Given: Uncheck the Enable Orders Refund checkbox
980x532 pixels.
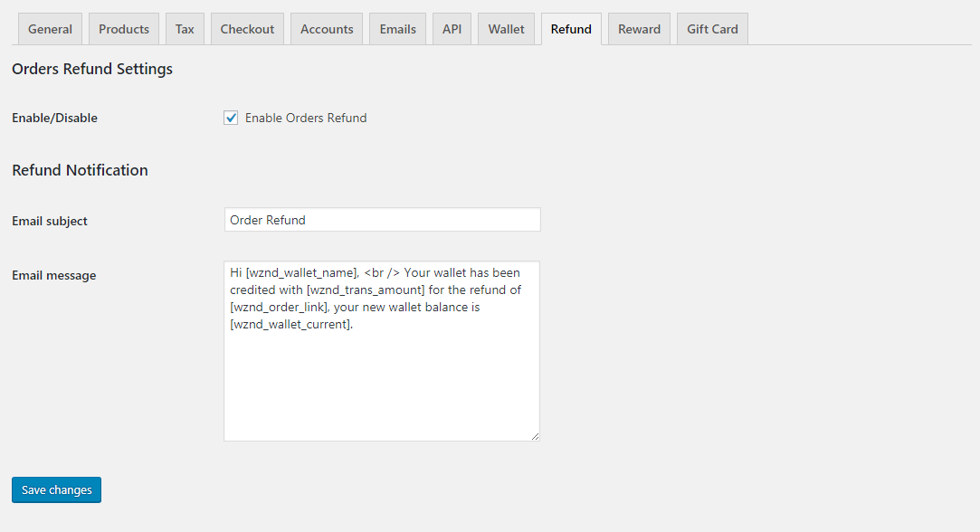Looking at the screenshot, I should [231, 118].
